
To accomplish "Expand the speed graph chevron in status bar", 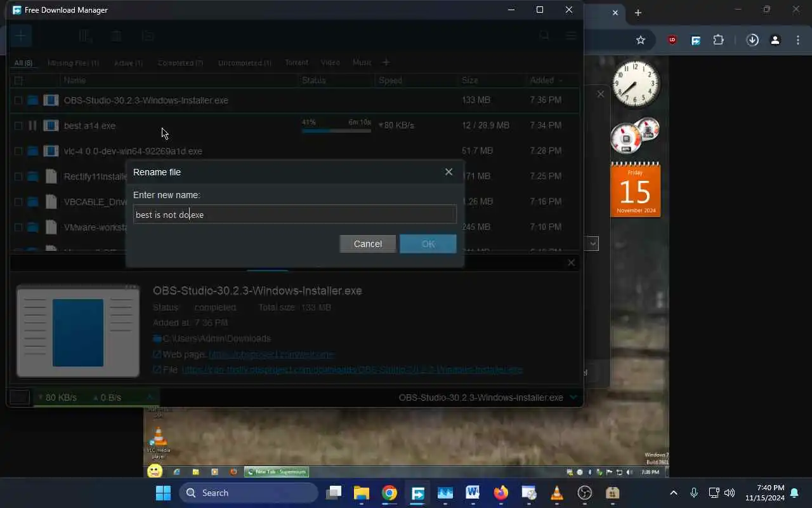I will click(150, 397).
